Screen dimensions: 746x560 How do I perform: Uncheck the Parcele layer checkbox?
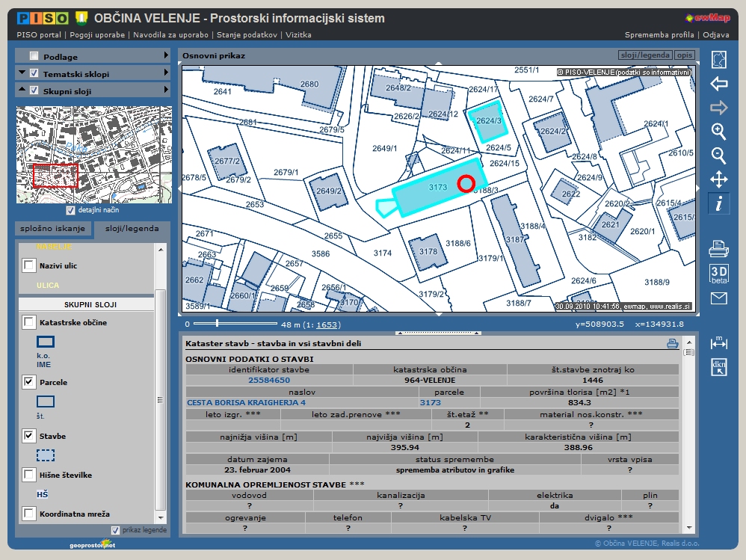coord(28,382)
